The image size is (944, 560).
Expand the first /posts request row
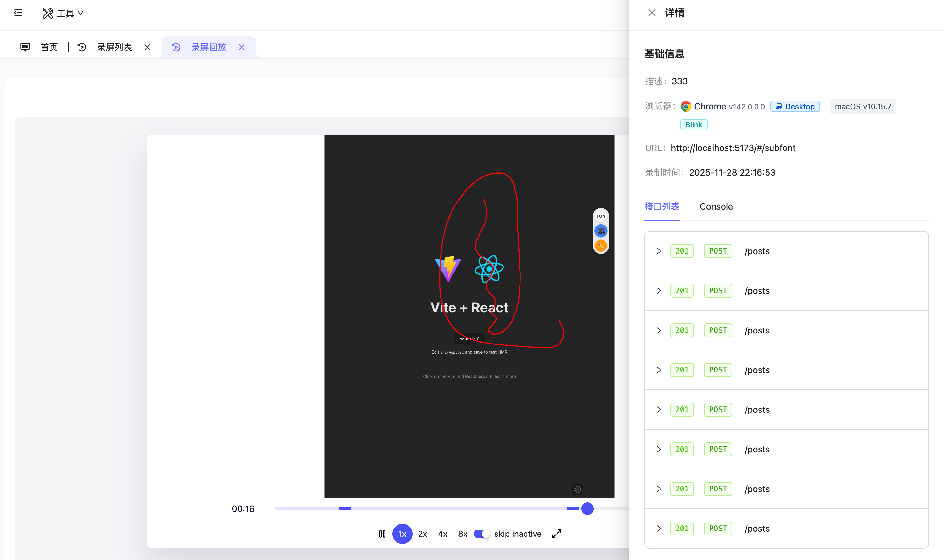659,251
